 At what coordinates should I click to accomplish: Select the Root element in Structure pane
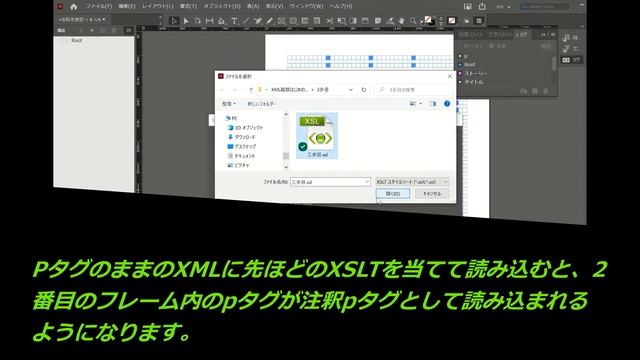pyautogui.click(x=77, y=40)
